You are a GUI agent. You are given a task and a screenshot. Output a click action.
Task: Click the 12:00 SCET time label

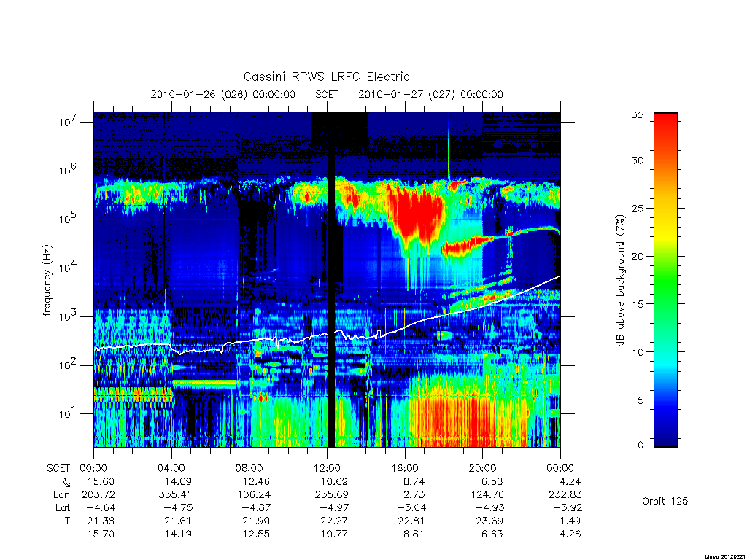(327, 468)
